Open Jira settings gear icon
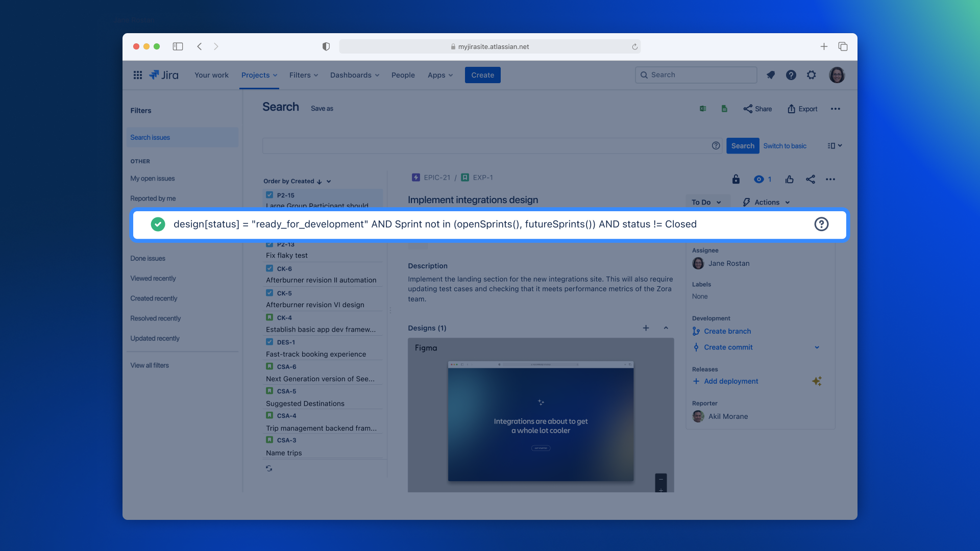 click(x=811, y=74)
